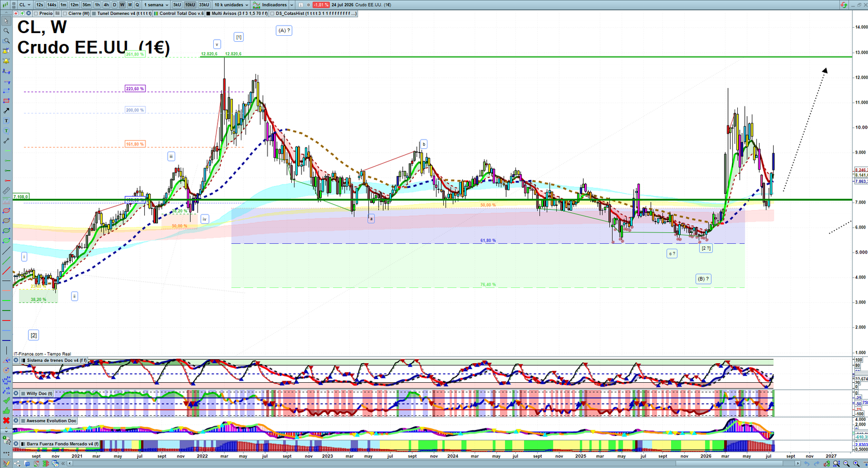Click the share icon in bottom toolbar
This screenshot has width=868, height=468.
click(17, 464)
